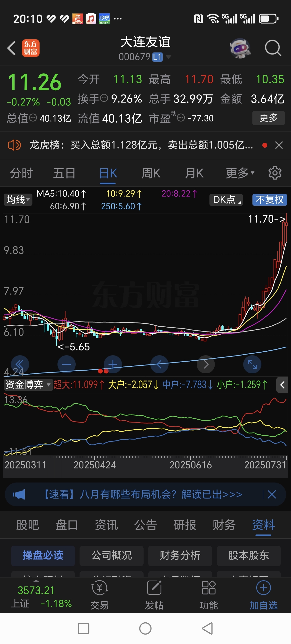Tap the 市盈 info bubble icon
The width and height of the screenshot is (291, 644).
pos(181,118)
